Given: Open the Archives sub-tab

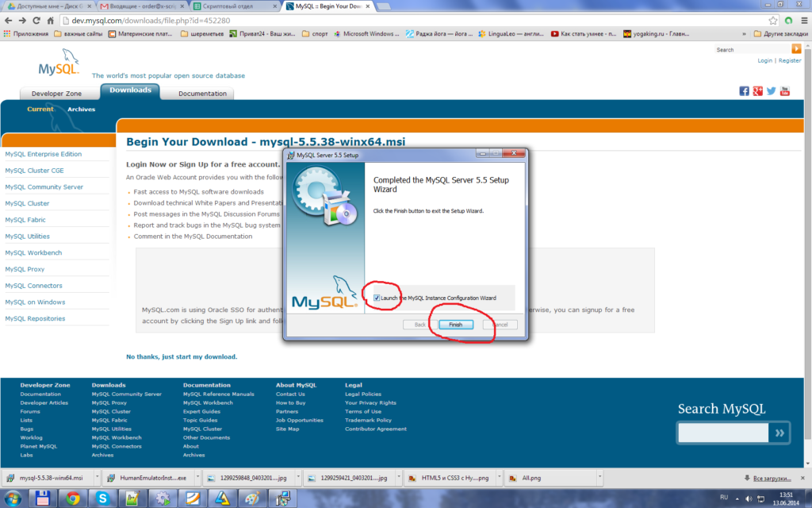Looking at the screenshot, I should 82,110.
